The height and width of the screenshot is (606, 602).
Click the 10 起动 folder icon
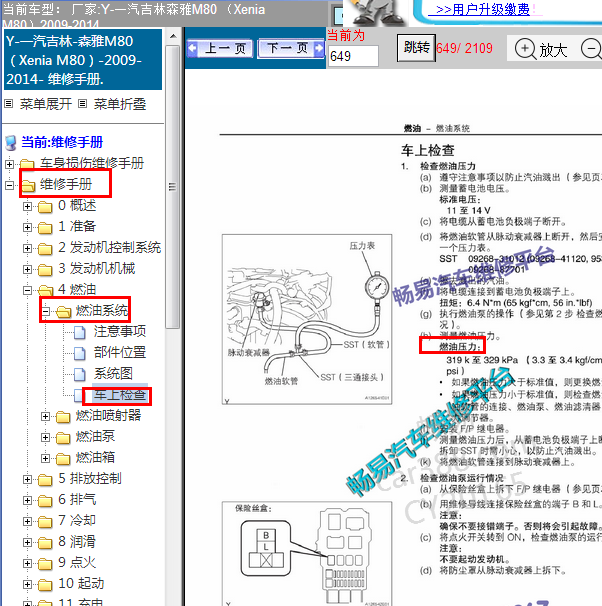[45, 585]
